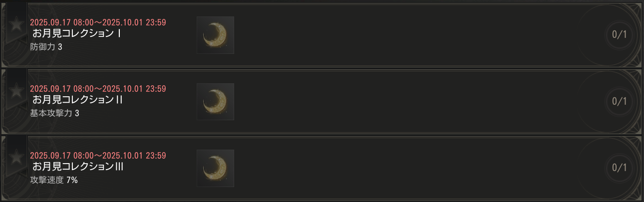This screenshot has height=202, width=644.
Task: Click the crescent moon icon for お月見コレクション II
Action: coord(215,102)
